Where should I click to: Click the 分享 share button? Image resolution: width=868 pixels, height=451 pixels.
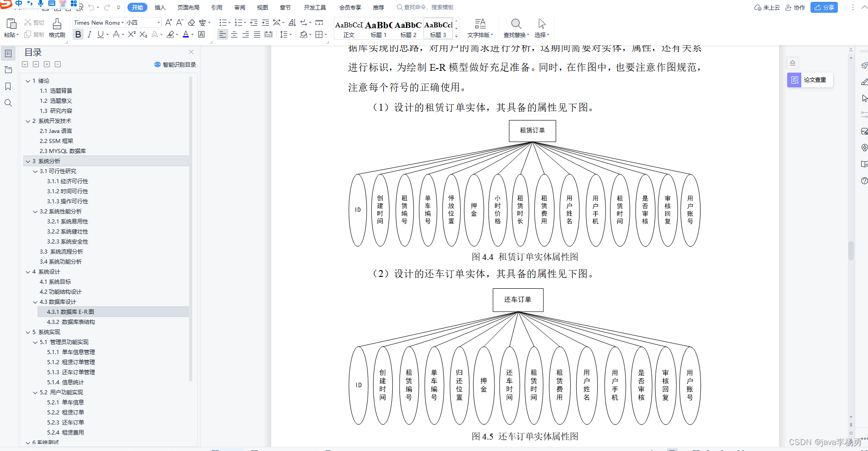coord(824,7)
